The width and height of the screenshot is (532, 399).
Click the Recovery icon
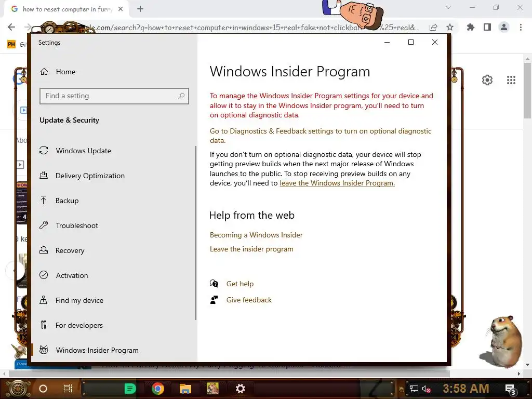click(44, 250)
